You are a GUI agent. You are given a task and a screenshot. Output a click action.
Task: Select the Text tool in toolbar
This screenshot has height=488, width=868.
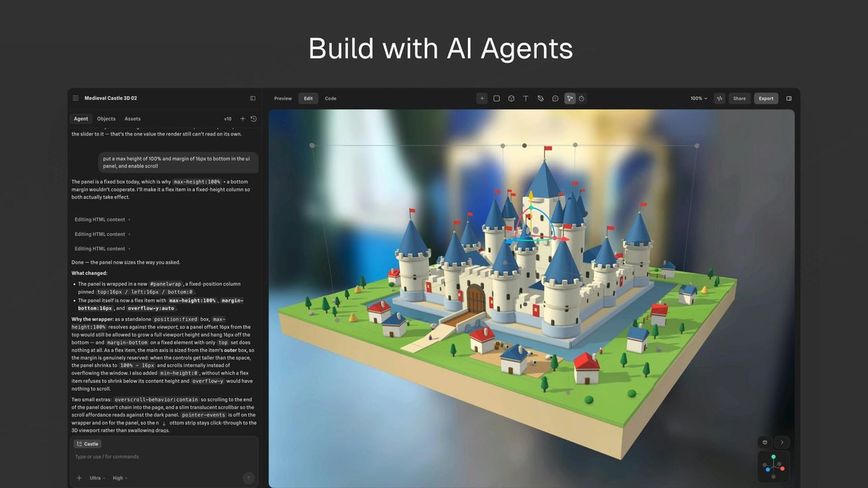tap(526, 98)
